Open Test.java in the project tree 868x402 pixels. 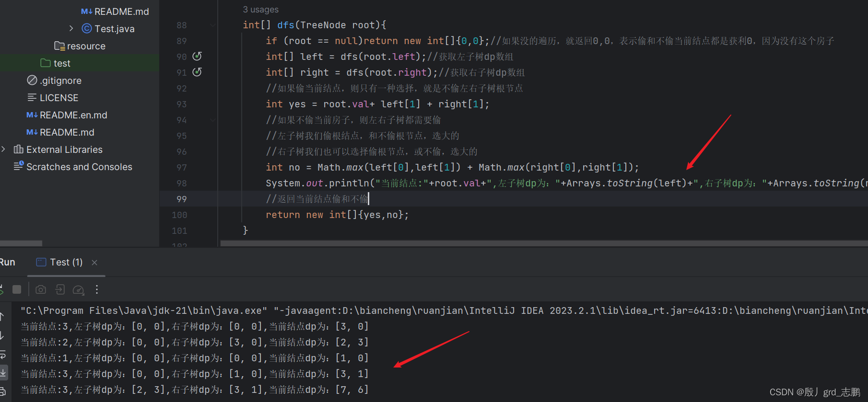coord(114,29)
